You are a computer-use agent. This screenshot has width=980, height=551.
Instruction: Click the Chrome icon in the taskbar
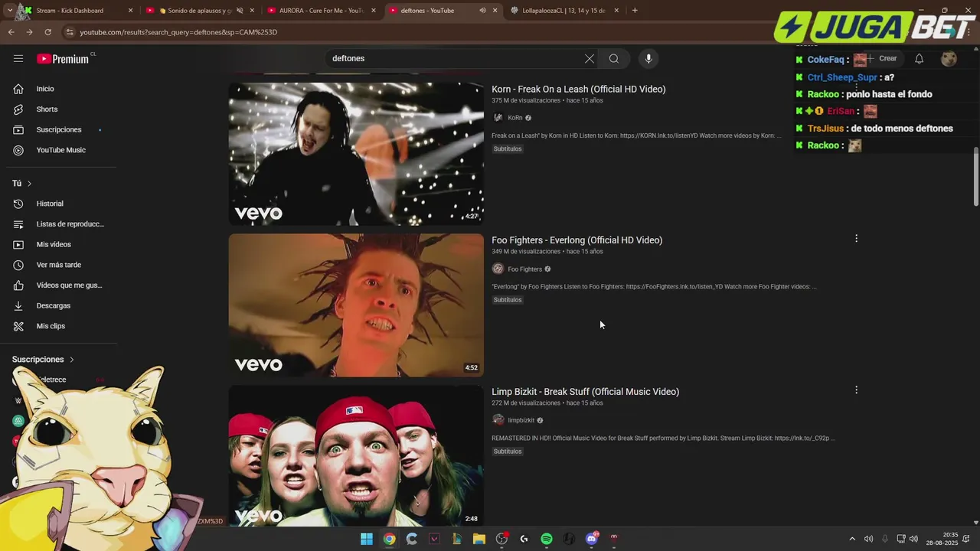pos(390,539)
